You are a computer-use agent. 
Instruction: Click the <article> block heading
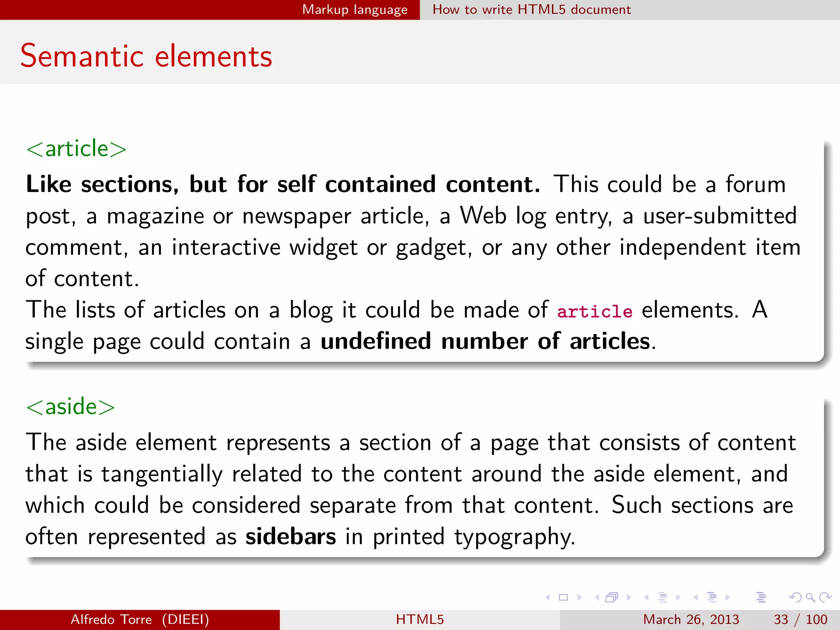[76, 148]
